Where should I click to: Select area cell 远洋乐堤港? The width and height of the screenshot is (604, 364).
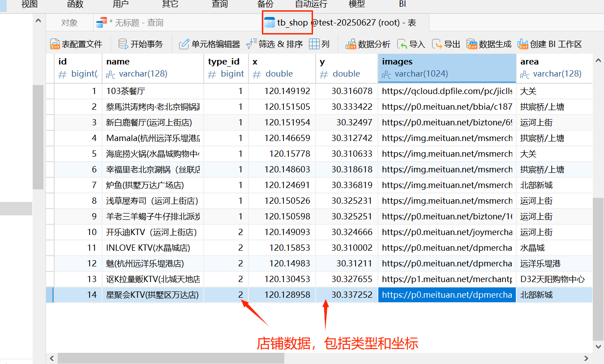click(x=554, y=263)
